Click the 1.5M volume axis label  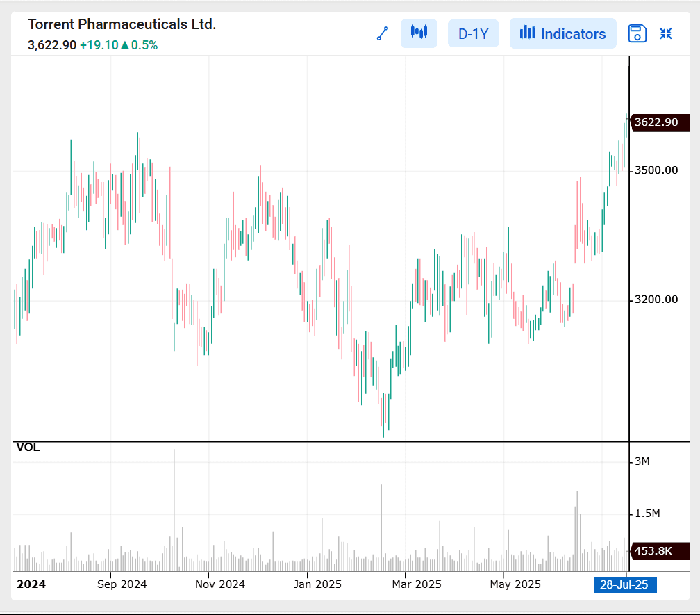(647, 514)
